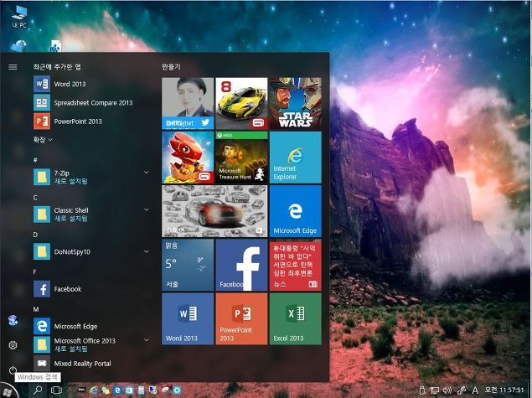Open the volume icon in system tray

pos(447,390)
